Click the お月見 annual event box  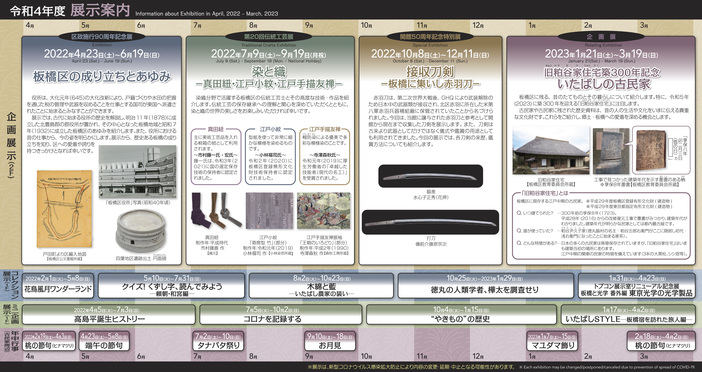click(x=330, y=341)
